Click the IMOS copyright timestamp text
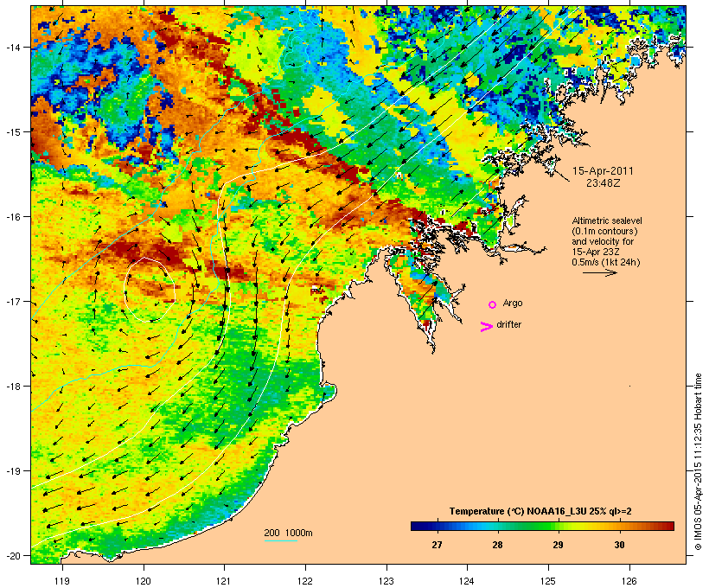 (x=697, y=462)
